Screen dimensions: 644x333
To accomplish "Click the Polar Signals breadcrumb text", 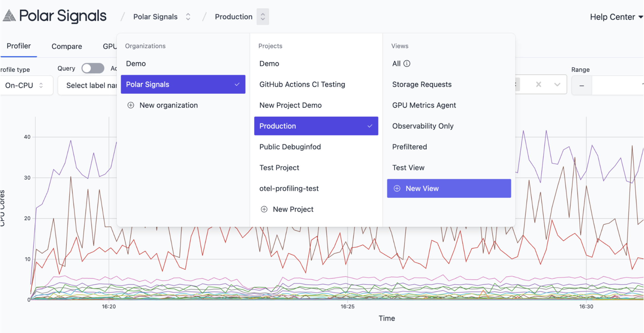I will coord(155,17).
